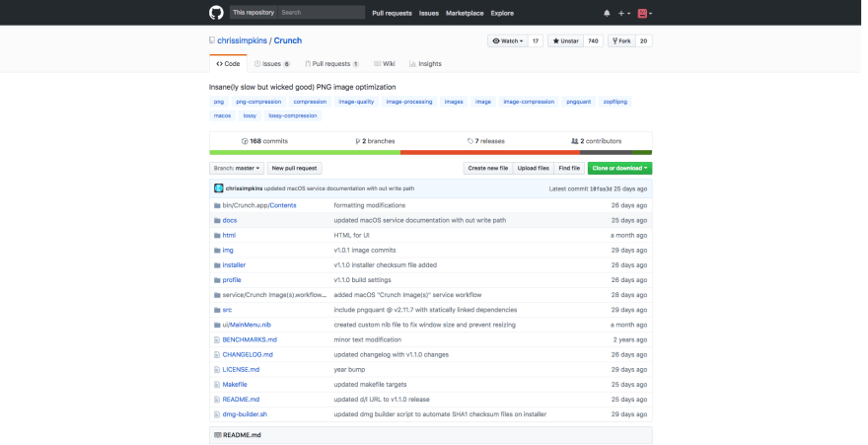Click the macos topic tag
This screenshot has height=445, width=868.
pos(223,115)
